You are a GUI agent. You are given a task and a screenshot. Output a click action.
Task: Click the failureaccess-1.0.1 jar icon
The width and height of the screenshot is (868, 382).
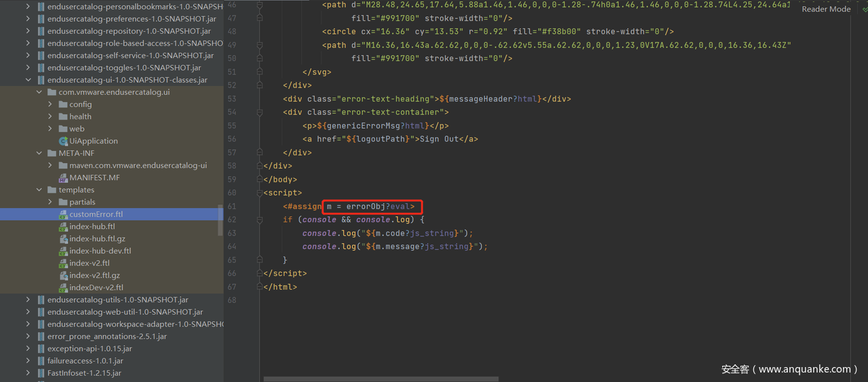41,360
